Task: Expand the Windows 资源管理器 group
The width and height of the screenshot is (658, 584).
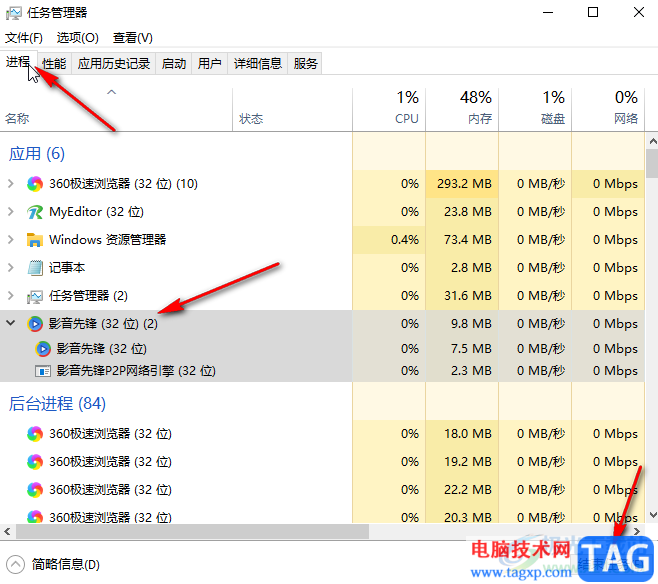Action: point(10,240)
